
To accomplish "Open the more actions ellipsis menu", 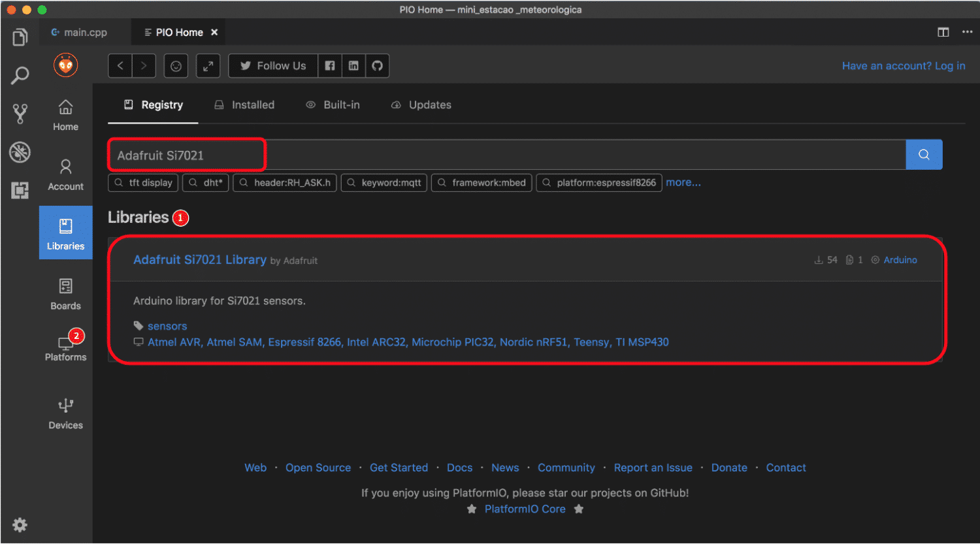I will tap(967, 32).
